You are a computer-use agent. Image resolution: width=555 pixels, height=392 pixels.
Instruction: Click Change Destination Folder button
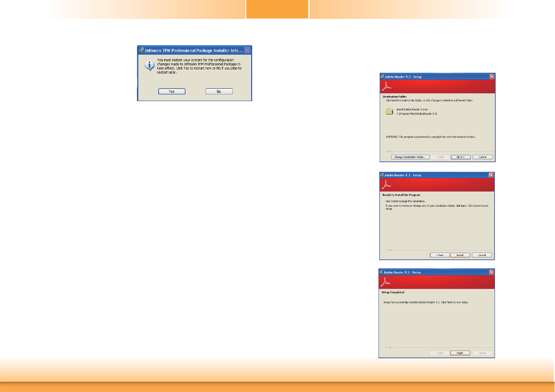(410, 157)
